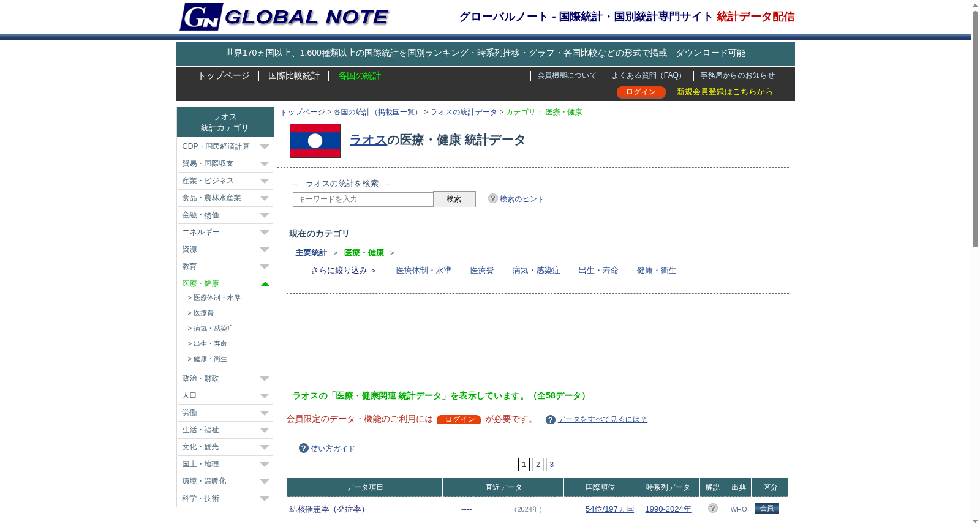Click the question icon beside 使い方ガイド
This screenshot has height=527, width=980.
[304, 448]
